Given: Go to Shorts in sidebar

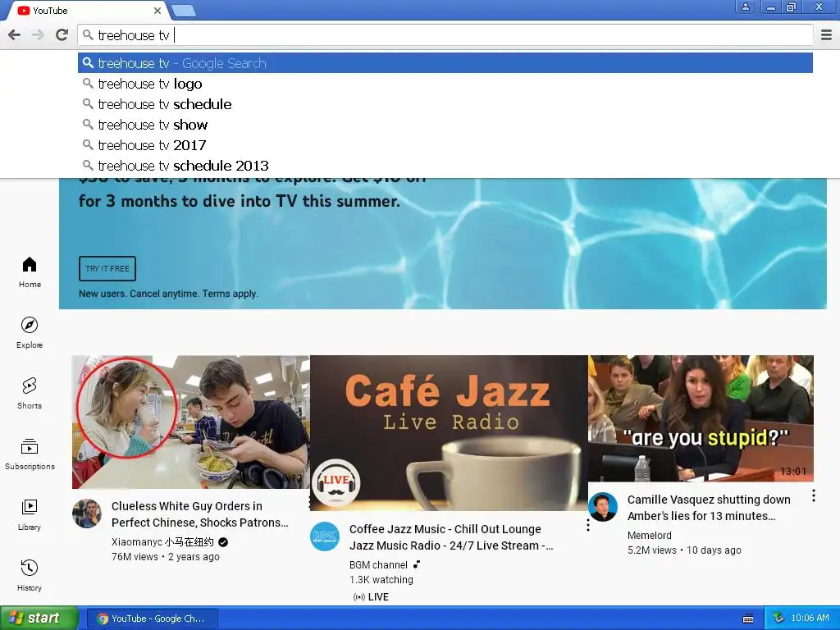Looking at the screenshot, I should click(x=30, y=393).
